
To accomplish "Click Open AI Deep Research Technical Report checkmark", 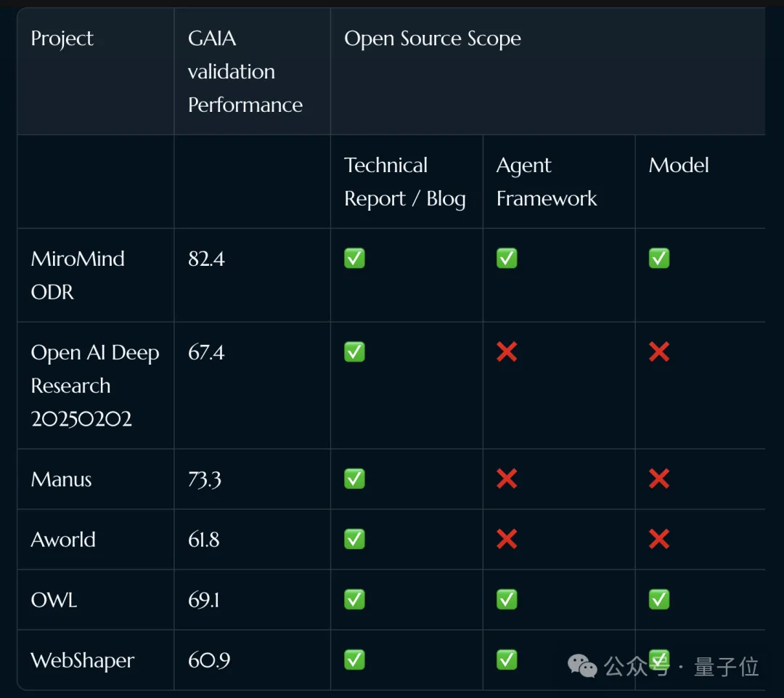I will pyautogui.click(x=354, y=352).
